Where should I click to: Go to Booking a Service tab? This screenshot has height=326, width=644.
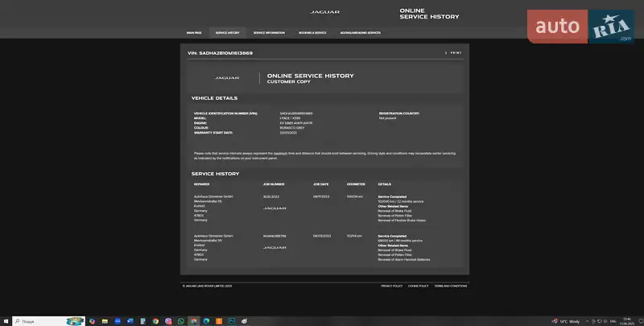[x=312, y=33]
